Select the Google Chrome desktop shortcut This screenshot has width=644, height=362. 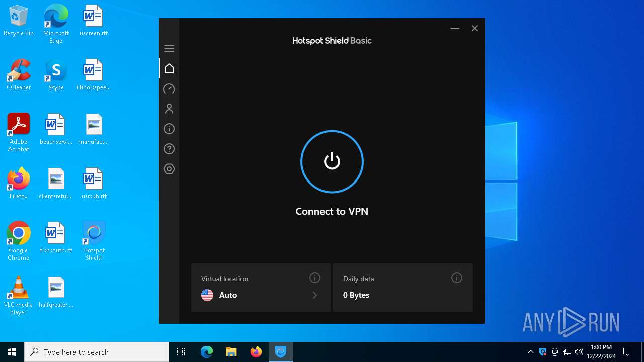(x=19, y=241)
